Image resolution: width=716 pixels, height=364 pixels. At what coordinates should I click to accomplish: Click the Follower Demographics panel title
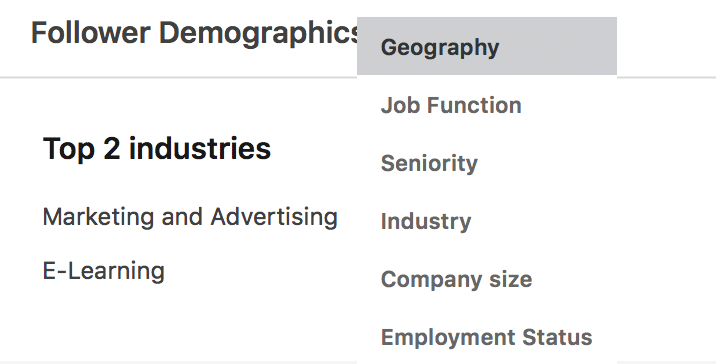pos(194,34)
